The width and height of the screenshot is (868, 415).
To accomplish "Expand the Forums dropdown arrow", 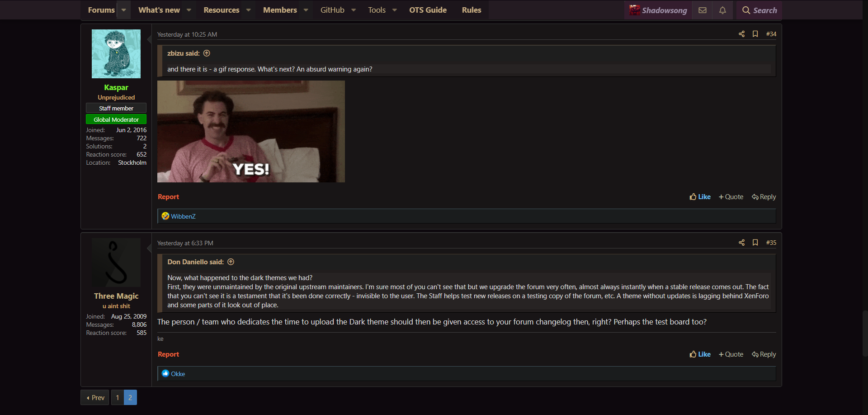I will [123, 10].
